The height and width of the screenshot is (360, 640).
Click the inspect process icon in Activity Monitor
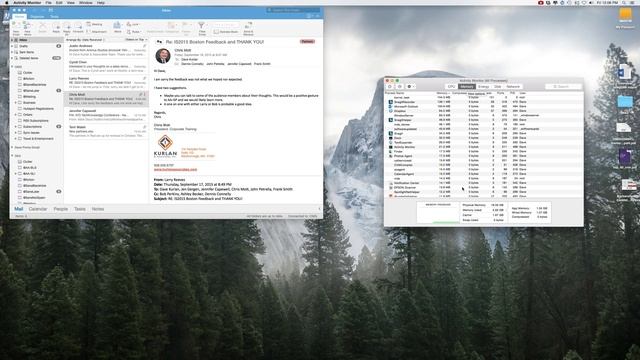tap(400, 87)
